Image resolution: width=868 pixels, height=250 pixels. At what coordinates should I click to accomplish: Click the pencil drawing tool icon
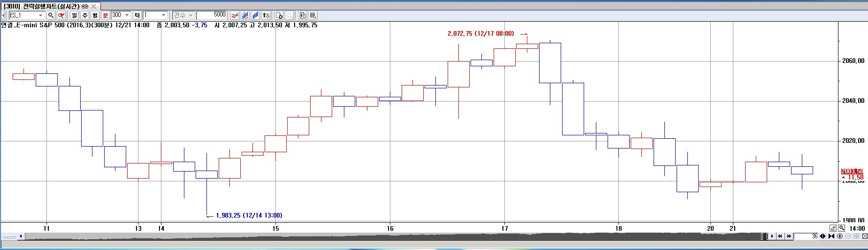(833, 228)
